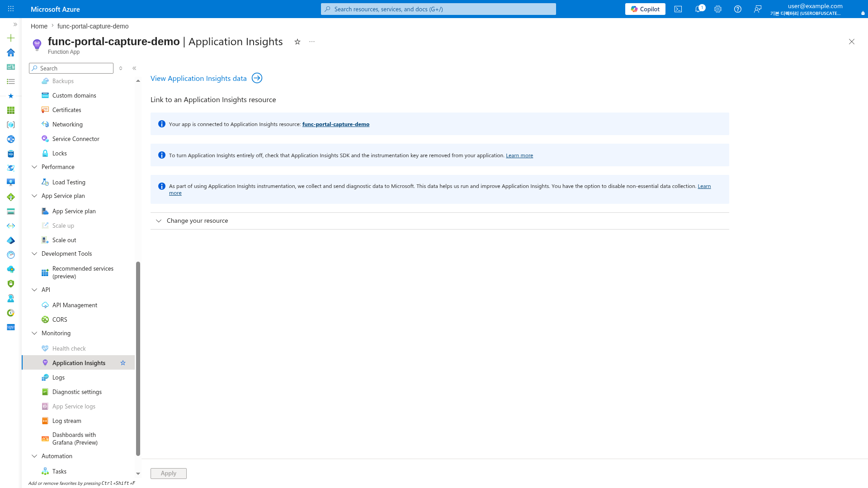Open the Favorites star in left rail
868x488 pixels.
(11, 96)
